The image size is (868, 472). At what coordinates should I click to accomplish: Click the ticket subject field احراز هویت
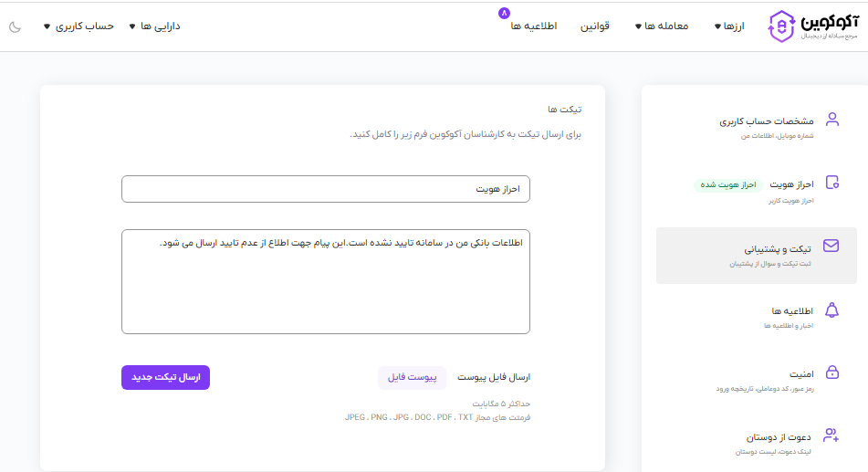tap(325, 189)
